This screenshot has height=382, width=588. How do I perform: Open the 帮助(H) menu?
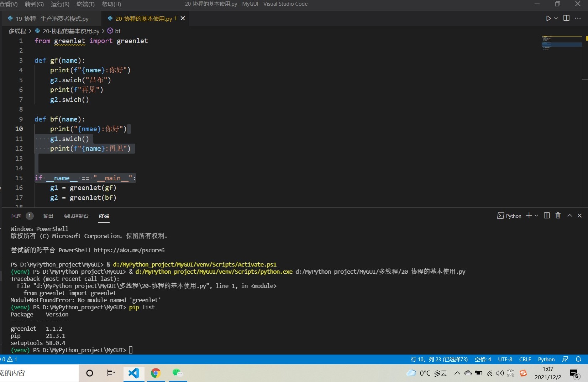point(111,4)
